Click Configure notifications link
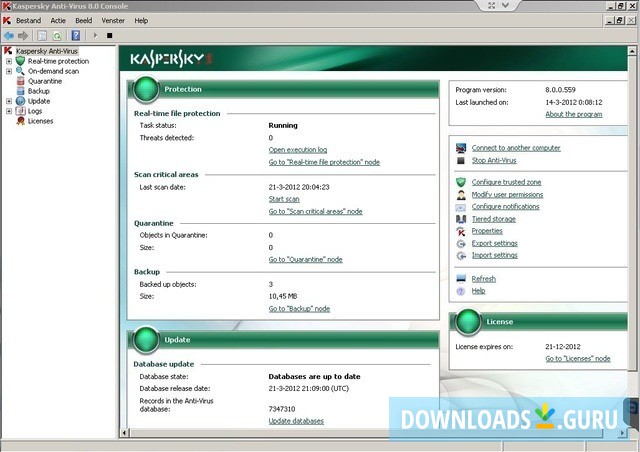 click(505, 207)
